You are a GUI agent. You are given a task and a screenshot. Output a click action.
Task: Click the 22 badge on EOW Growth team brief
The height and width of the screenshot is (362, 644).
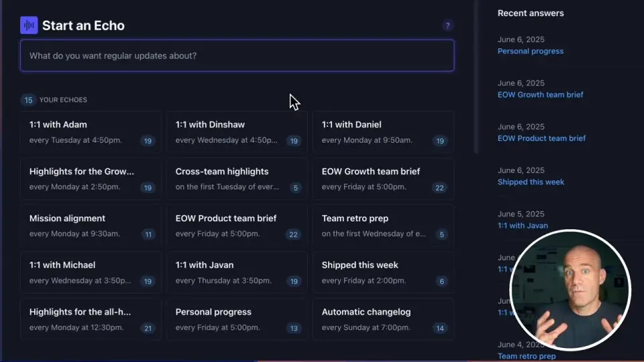point(439,188)
